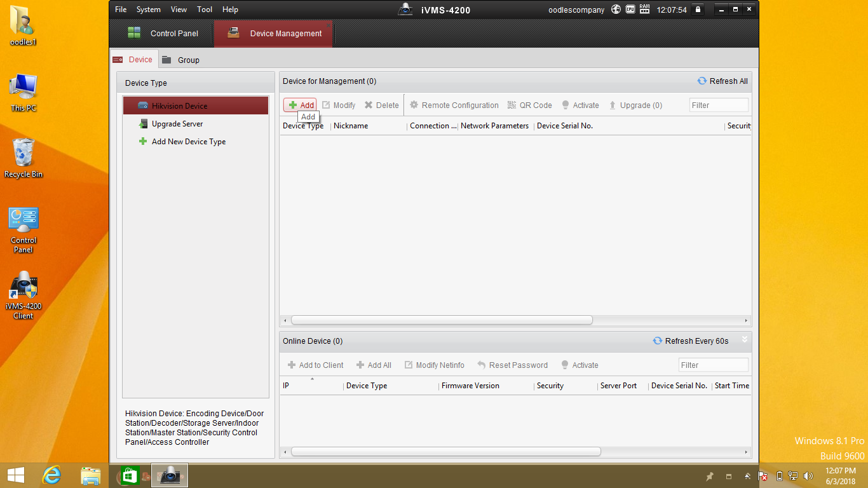Click the Modify device toolbar item
This screenshot has width=868, height=488.
pos(339,105)
